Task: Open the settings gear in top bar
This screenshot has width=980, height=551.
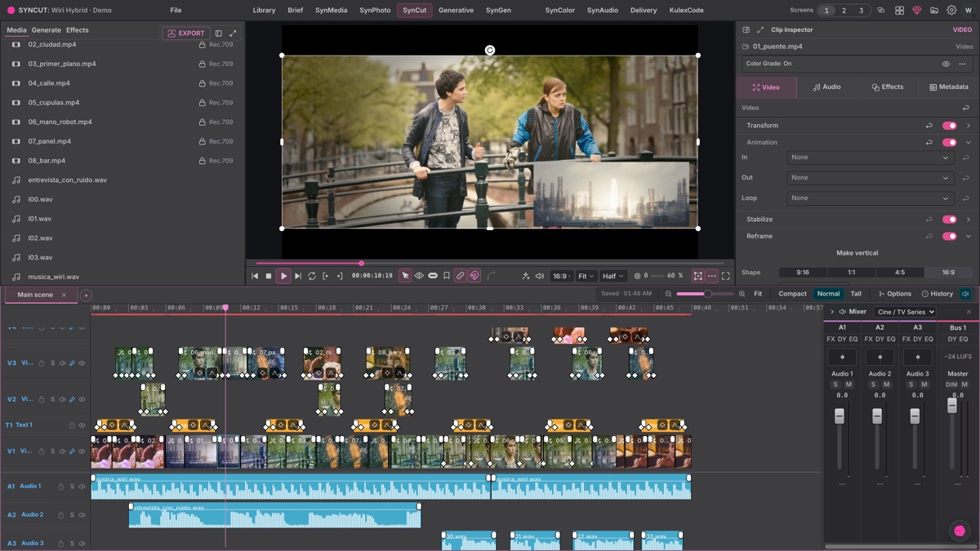Action: tap(951, 11)
